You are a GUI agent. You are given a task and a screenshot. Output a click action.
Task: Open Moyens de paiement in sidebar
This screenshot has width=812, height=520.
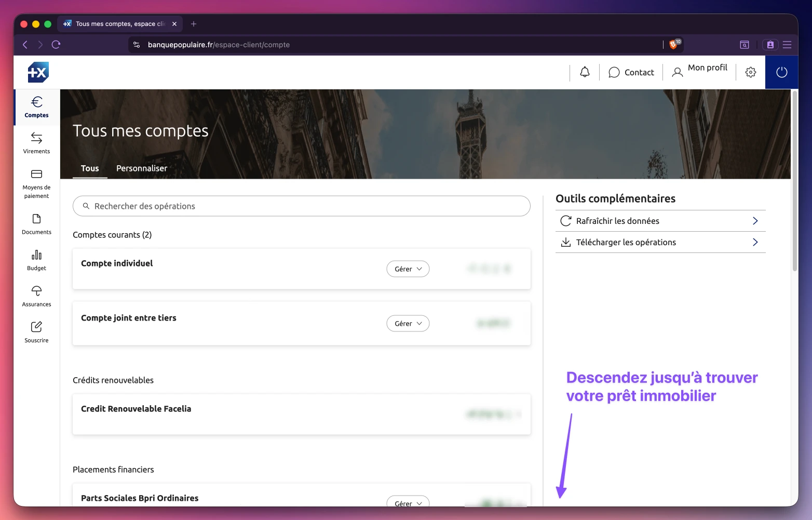pyautogui.click(x=36, y=184)
